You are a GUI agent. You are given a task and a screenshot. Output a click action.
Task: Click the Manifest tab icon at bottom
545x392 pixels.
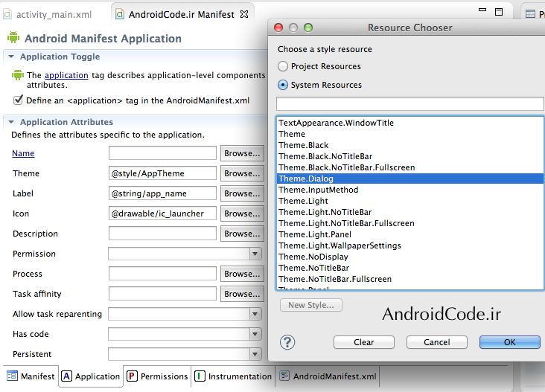pyautogui.click(x=12, y=376)
